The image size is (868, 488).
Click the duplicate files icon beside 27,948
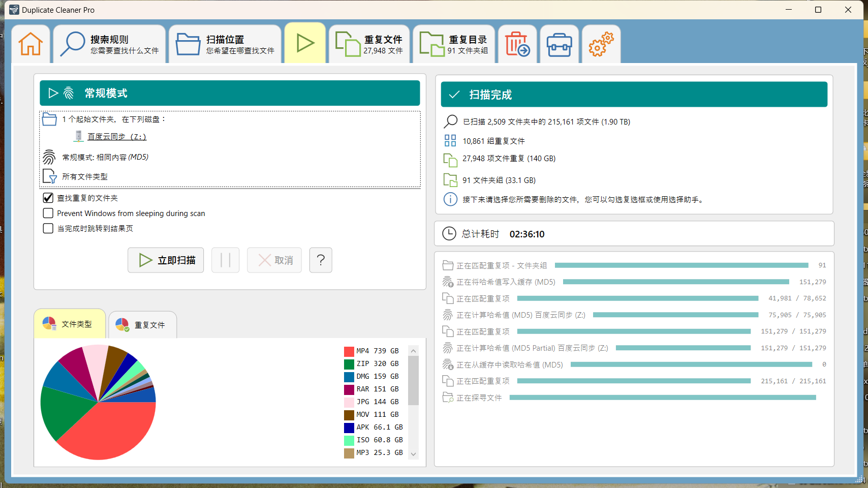coord(450,160)
